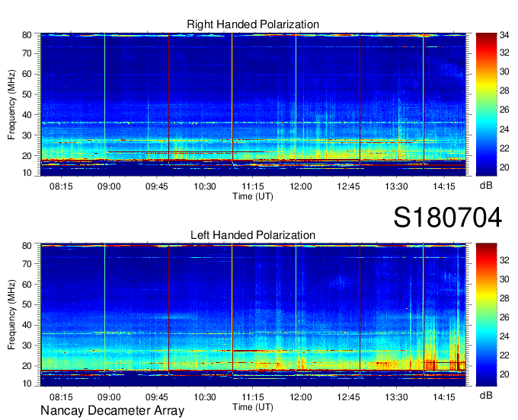Click the 08:15 tick label on lower plot

pos(61,397)
